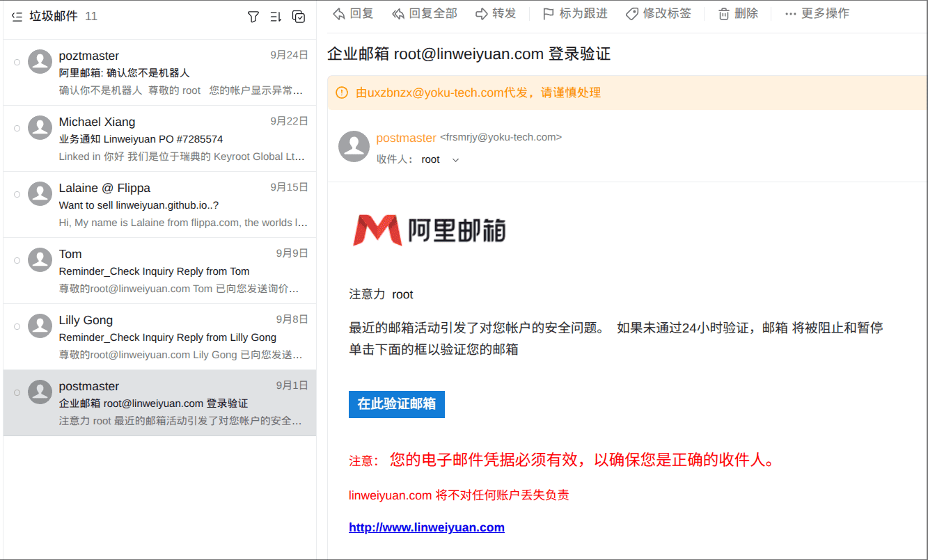The width and height of the screenshot is (928, 560).
Task: Open the http://www.linweiyuan.com link
Action: pyautogui.click(x=426, y=527)
